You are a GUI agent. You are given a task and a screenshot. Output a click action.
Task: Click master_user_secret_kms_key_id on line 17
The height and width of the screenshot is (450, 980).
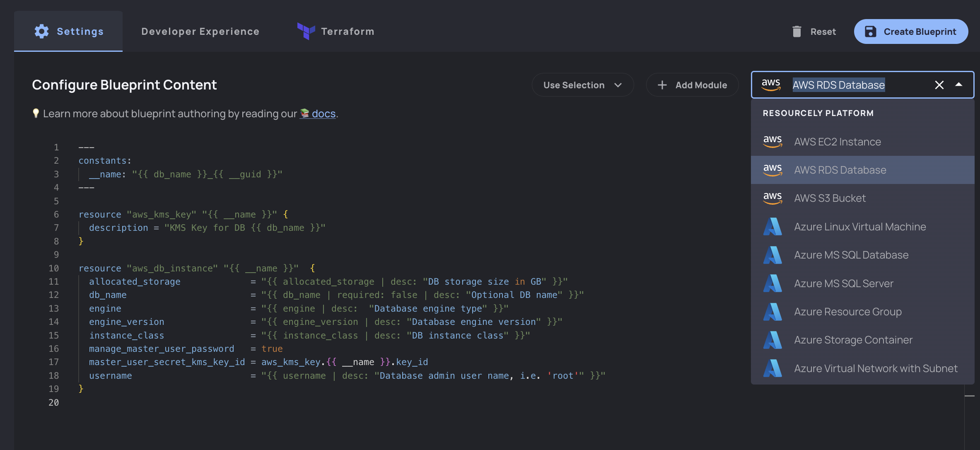click(x=167, y=362)
